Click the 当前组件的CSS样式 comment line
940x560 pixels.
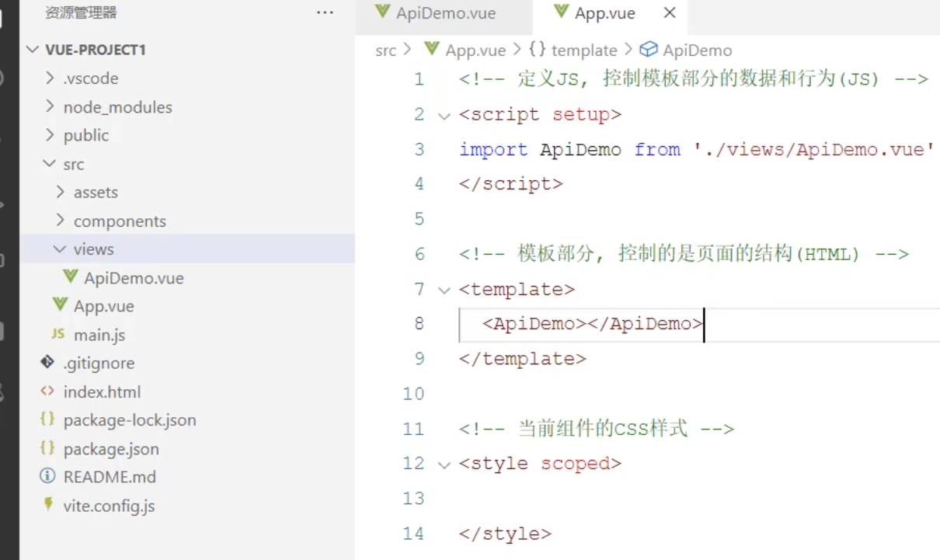point(597,429)
